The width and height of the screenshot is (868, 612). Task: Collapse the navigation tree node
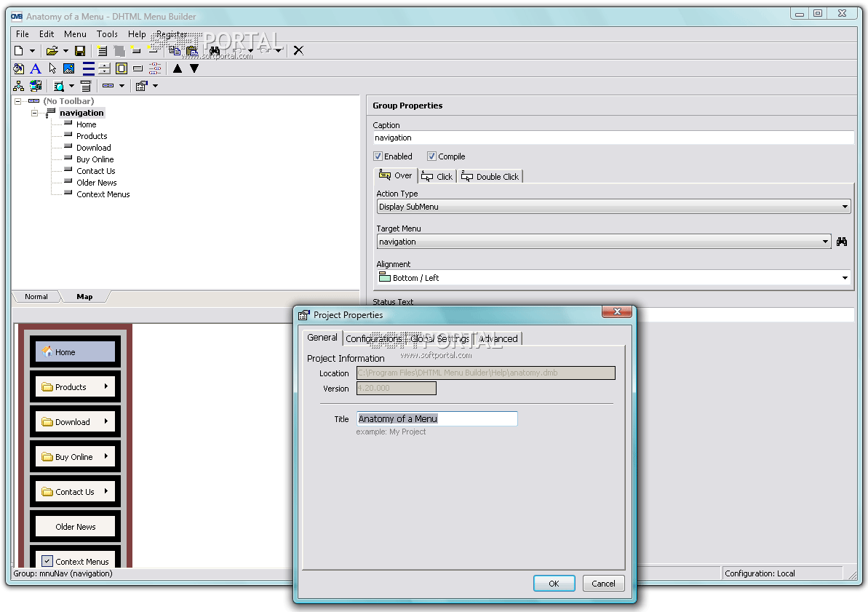(34, 113)
